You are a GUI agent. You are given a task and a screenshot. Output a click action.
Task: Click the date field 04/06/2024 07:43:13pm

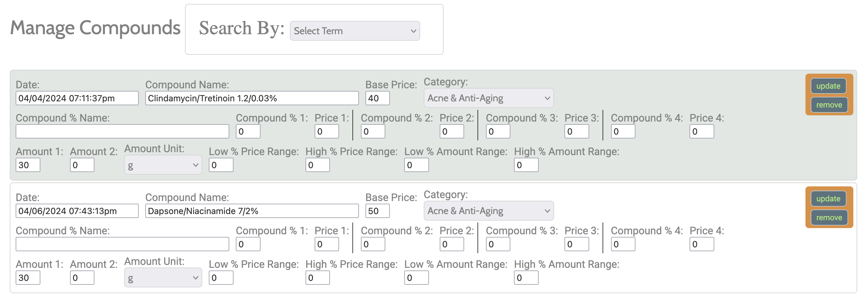click(x=77, y=210)
